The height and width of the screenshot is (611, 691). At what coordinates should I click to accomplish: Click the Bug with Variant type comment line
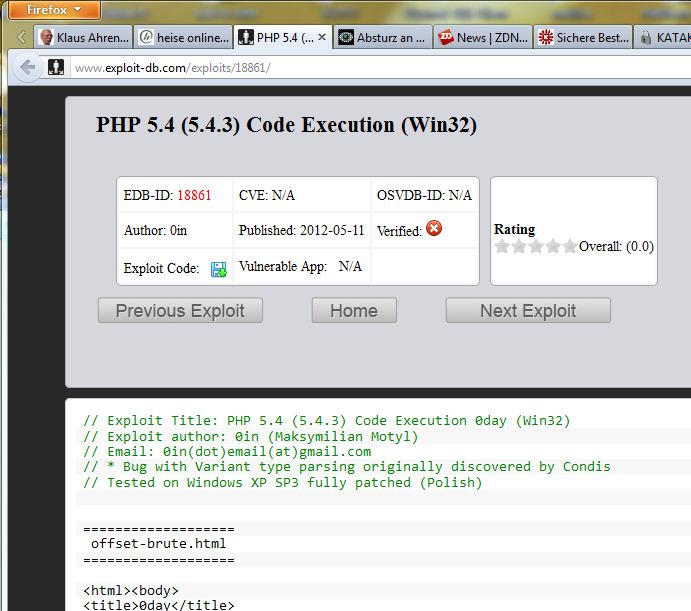(x=347, y=467)
